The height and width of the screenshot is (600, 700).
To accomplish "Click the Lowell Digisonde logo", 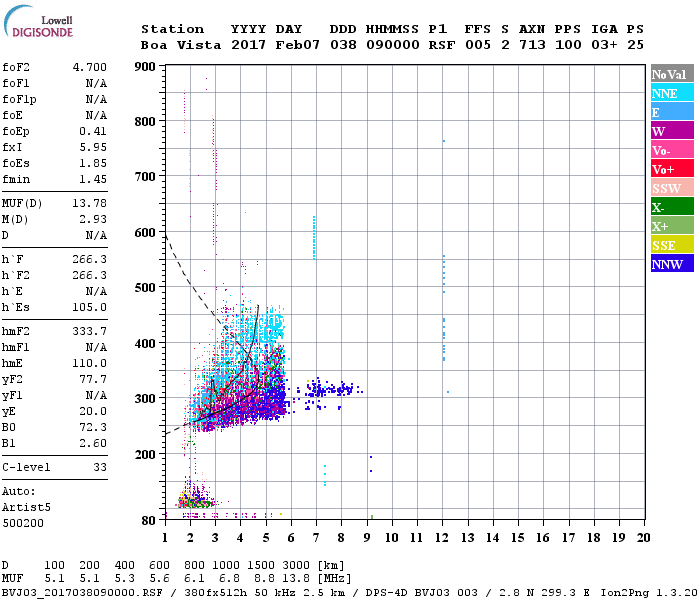I will [38, 21].
